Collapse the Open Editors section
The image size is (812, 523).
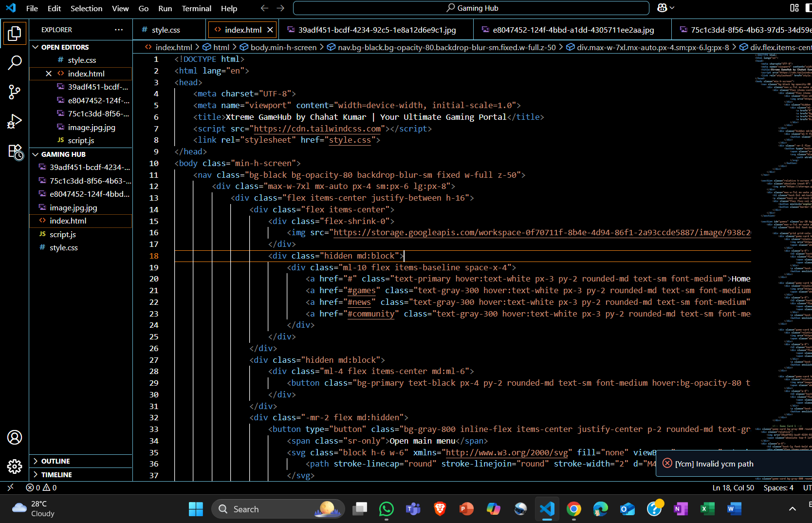[x=65, y=47]
